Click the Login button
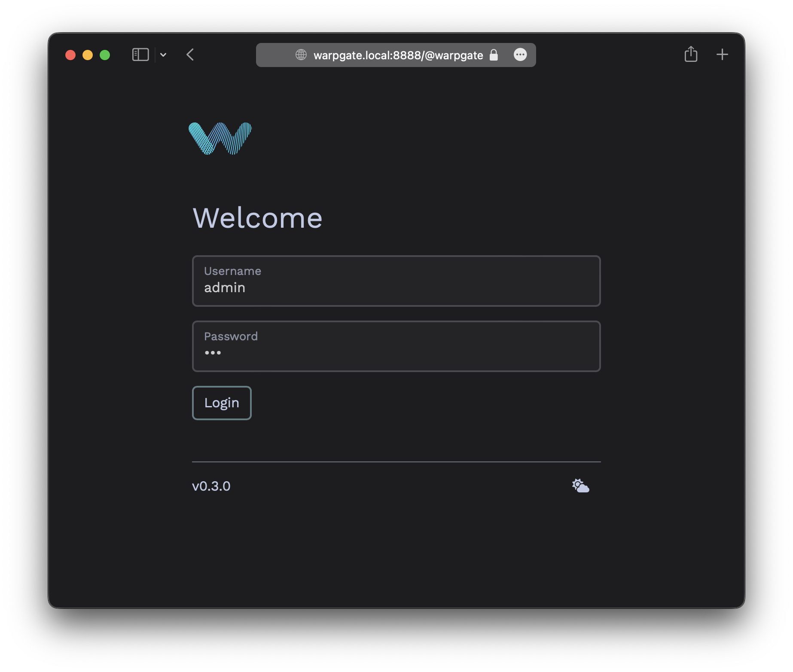Screen dimensions: 793x672 coord(222,403)
